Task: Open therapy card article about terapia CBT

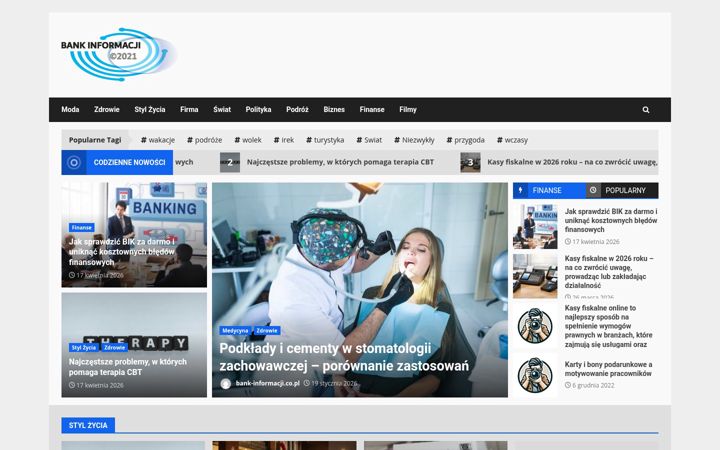Action: click(x=128, y=367)
